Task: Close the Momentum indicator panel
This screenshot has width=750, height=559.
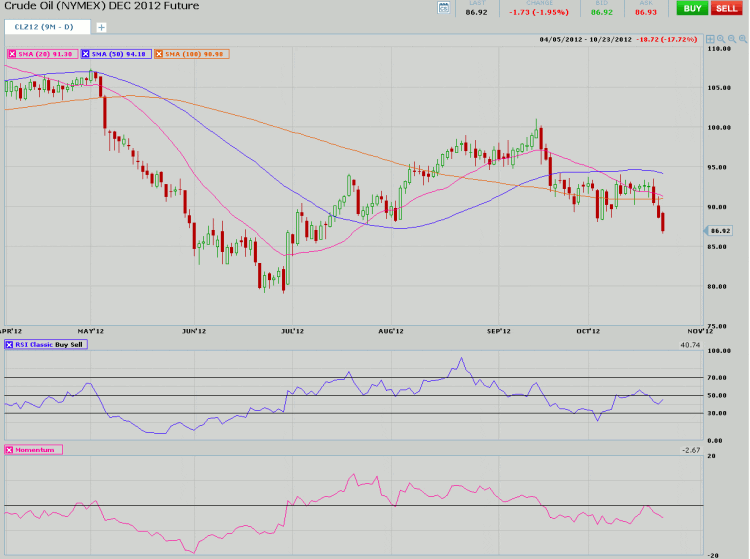Action: click(11, 450)
